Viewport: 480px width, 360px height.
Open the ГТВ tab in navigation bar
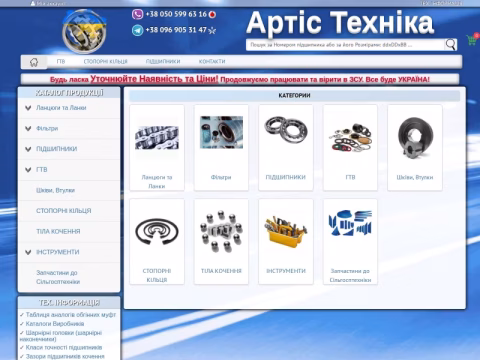click(61, 61)
